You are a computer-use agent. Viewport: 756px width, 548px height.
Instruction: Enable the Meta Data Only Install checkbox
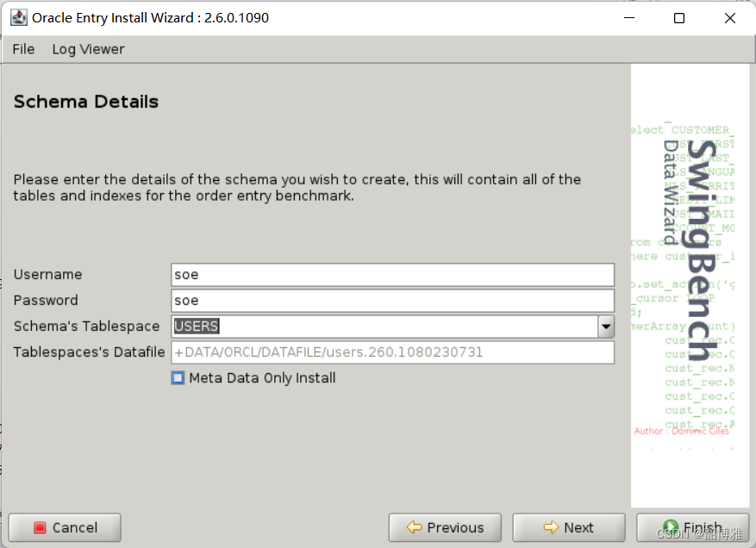178,377
